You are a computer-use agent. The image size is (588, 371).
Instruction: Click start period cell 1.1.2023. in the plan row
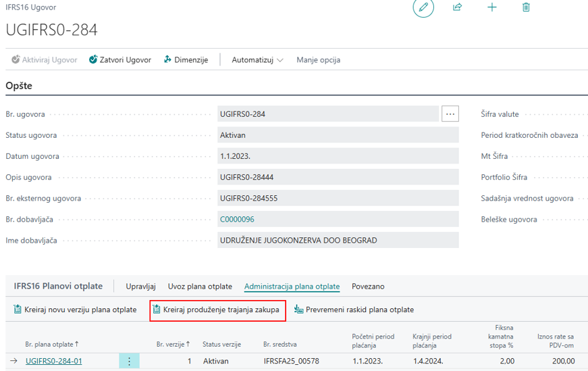pyautogui.click(x=367, y=361)
